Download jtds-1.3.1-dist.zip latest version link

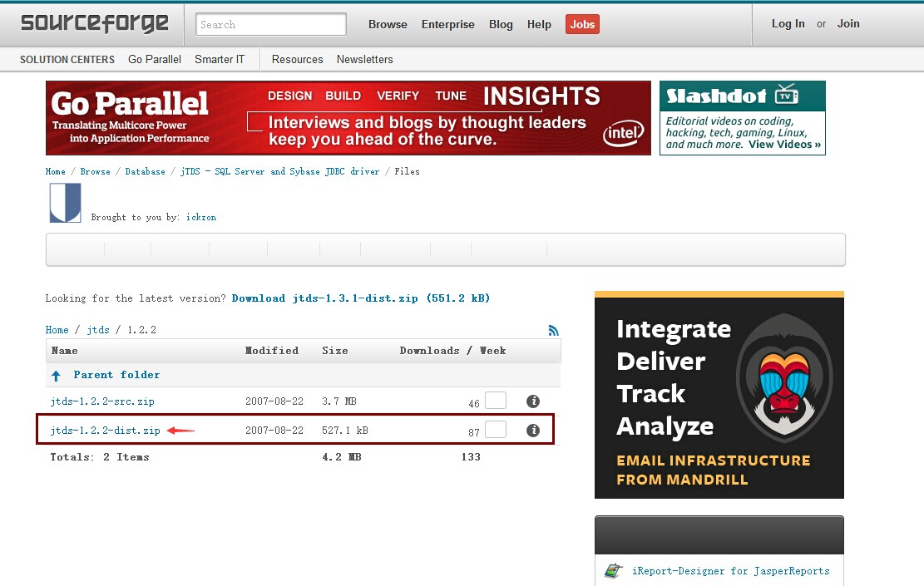(x=361, y=298)
